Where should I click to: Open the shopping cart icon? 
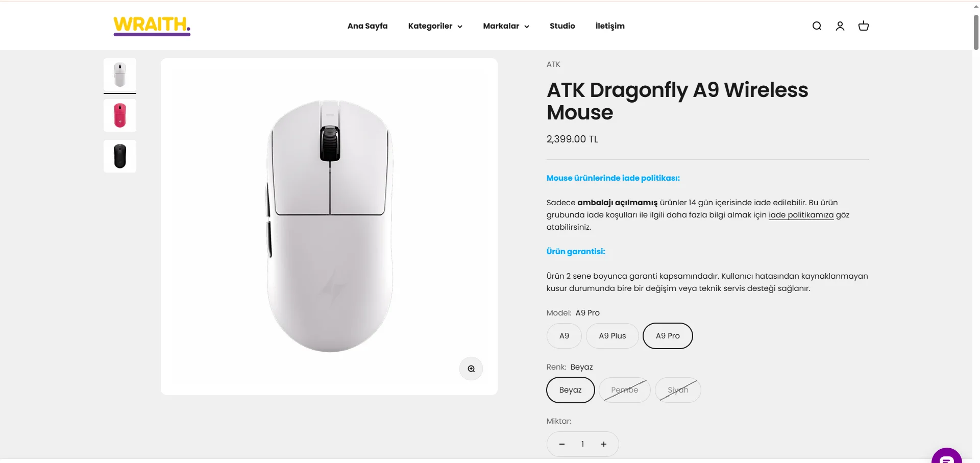click(864, 26)
